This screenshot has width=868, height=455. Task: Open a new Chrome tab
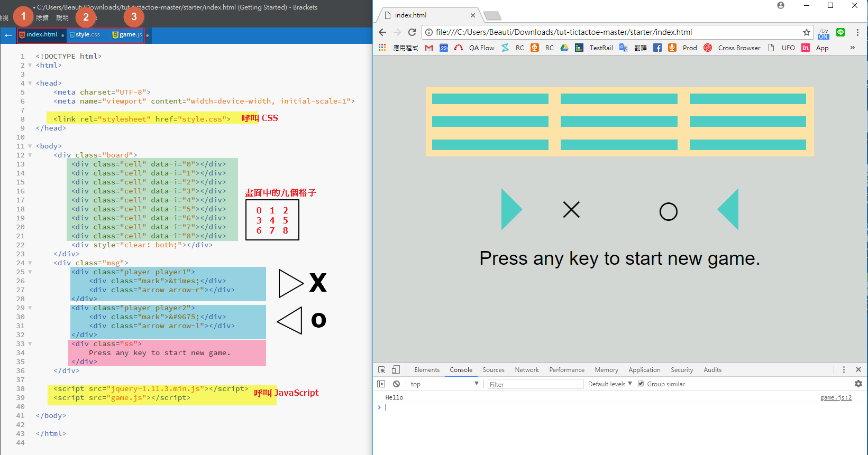coord(492,15)
